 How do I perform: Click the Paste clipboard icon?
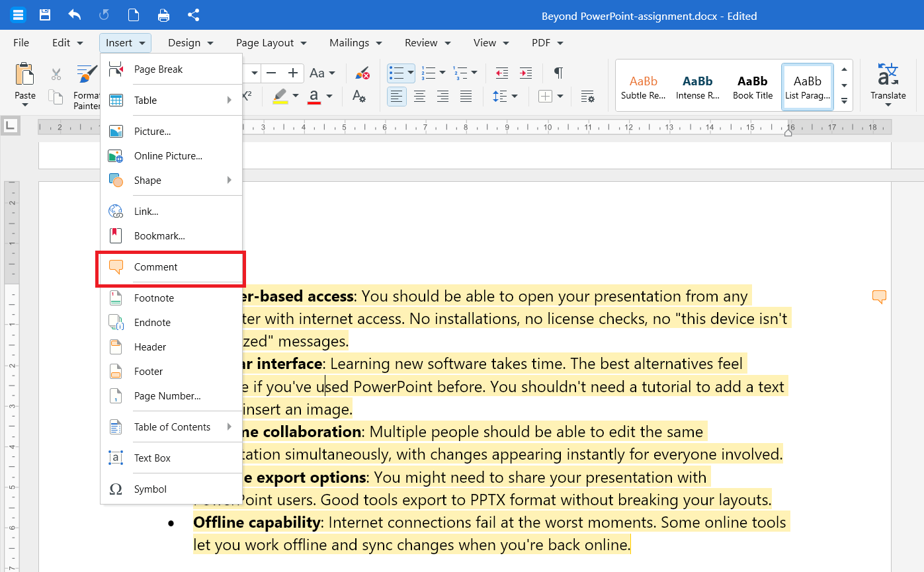[25, 74]
